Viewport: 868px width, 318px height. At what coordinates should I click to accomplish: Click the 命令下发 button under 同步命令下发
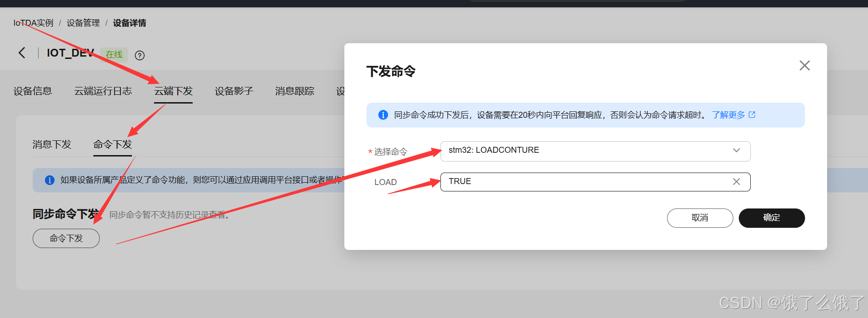(66, 238)
